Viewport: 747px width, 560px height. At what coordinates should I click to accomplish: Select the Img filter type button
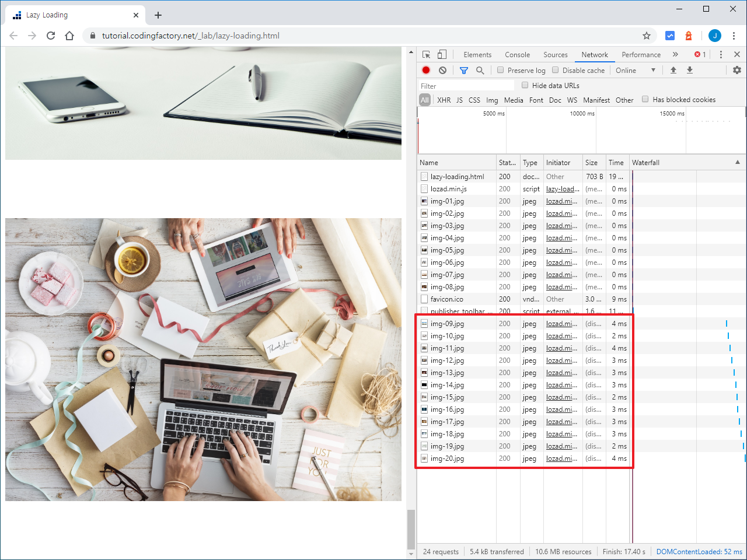[492, 100]
